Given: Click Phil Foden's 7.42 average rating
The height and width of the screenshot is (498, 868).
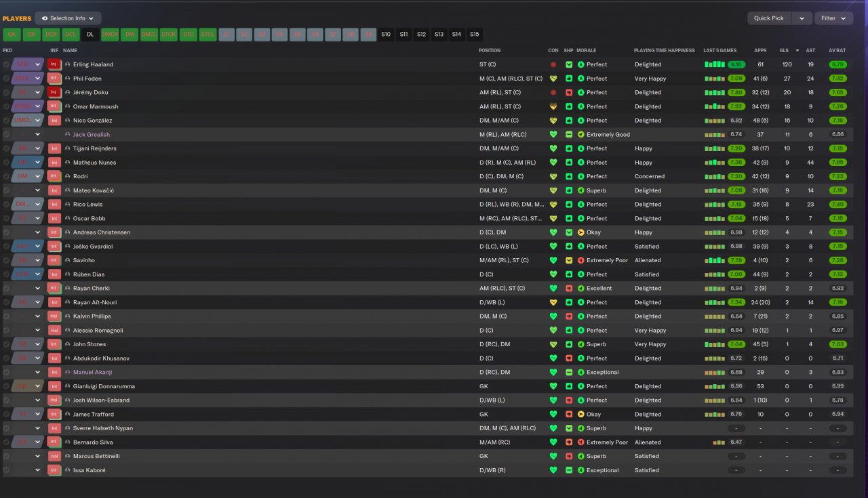Looking at the screenshot, I should 837,79.
